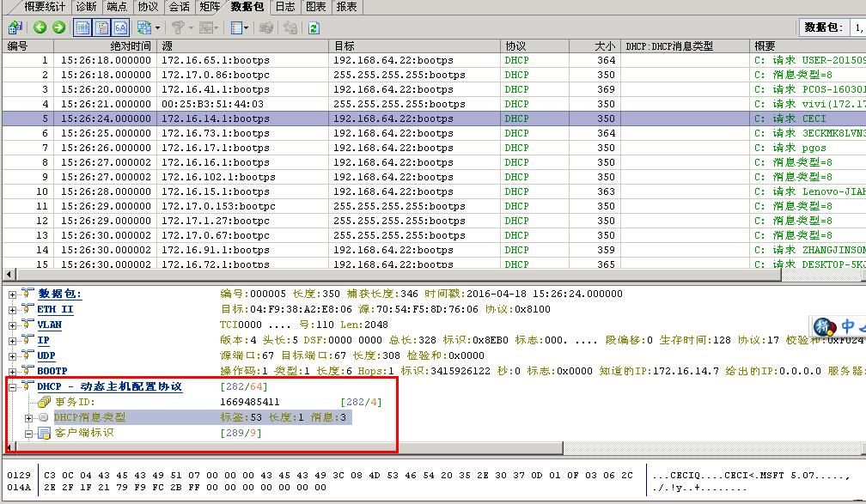Click the DHCP protocol node icon
Viewport: 866px width, 504px height.
27,386
